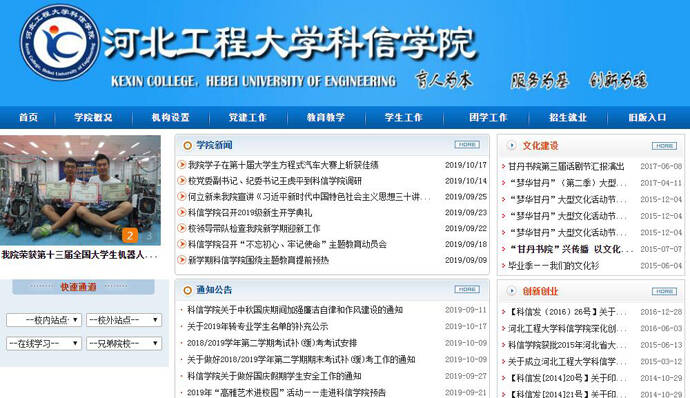Viewport: 690px width, 398px height.
Task: Click date 2016-12-28 in 创新创业 list
Action: [x=661, y=312]
